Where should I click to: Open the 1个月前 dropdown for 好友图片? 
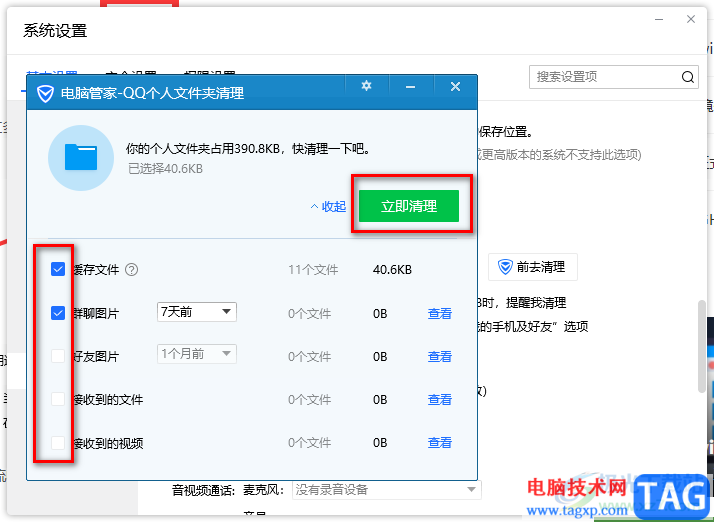click(x=197, y=354)
